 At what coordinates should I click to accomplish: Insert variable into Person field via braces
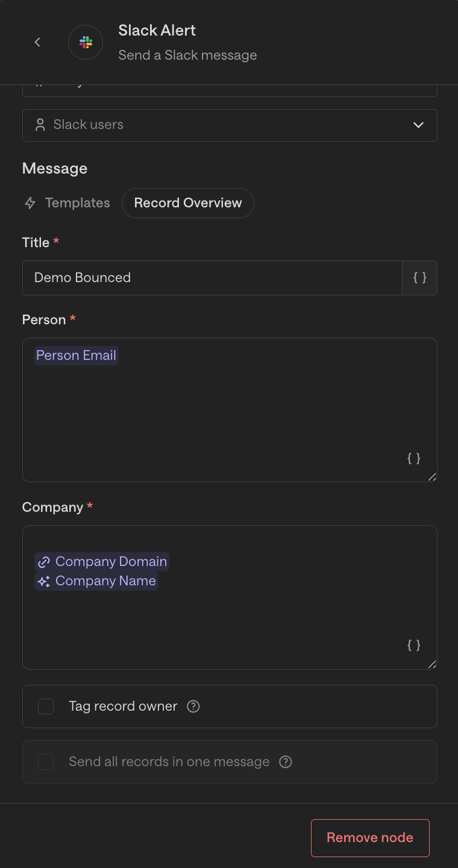[414, 458]
